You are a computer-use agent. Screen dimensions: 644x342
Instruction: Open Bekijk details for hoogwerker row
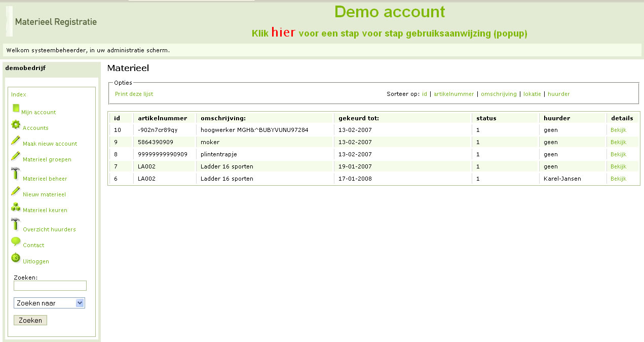point(618,130)
